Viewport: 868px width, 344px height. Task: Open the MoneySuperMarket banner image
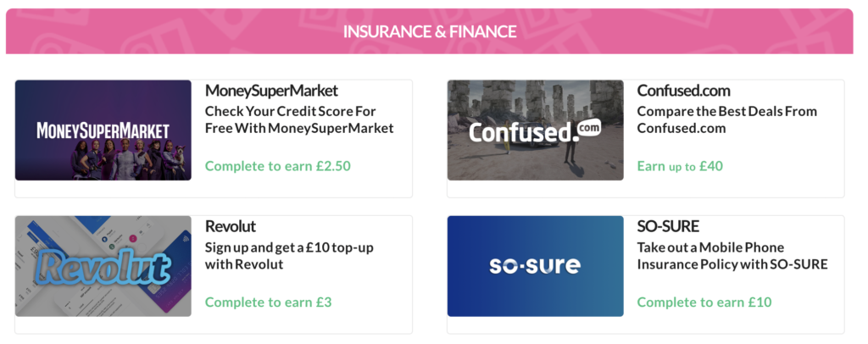tap(103, 130)
